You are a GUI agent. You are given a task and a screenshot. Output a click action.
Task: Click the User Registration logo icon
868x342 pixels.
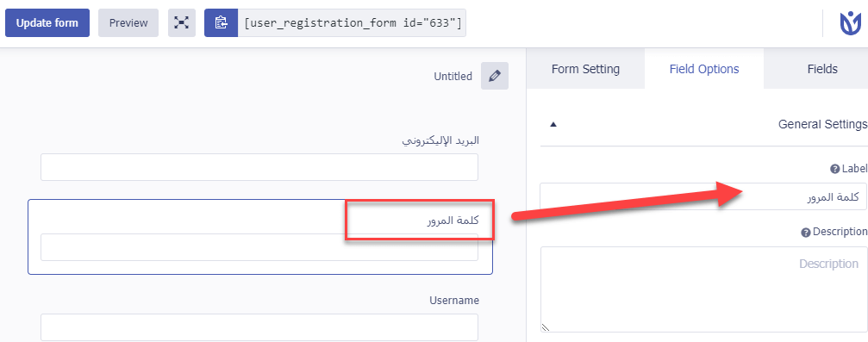850,24
